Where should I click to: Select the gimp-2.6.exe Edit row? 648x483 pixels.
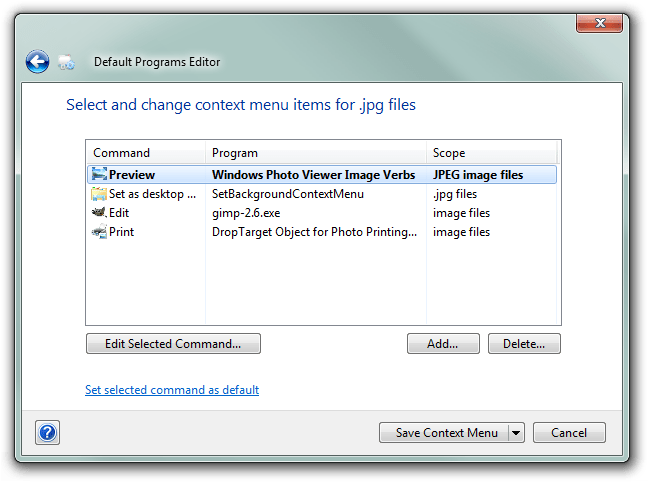(322, 213)
